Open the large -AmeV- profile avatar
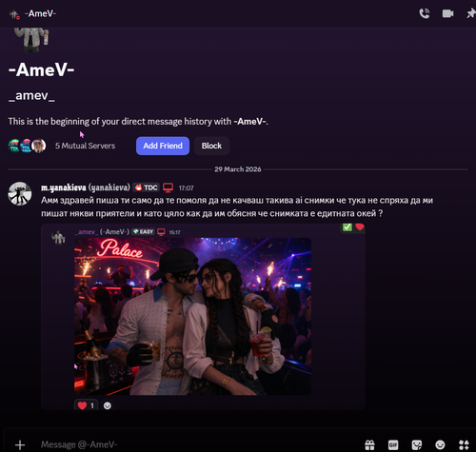 (x=31, y=40)
